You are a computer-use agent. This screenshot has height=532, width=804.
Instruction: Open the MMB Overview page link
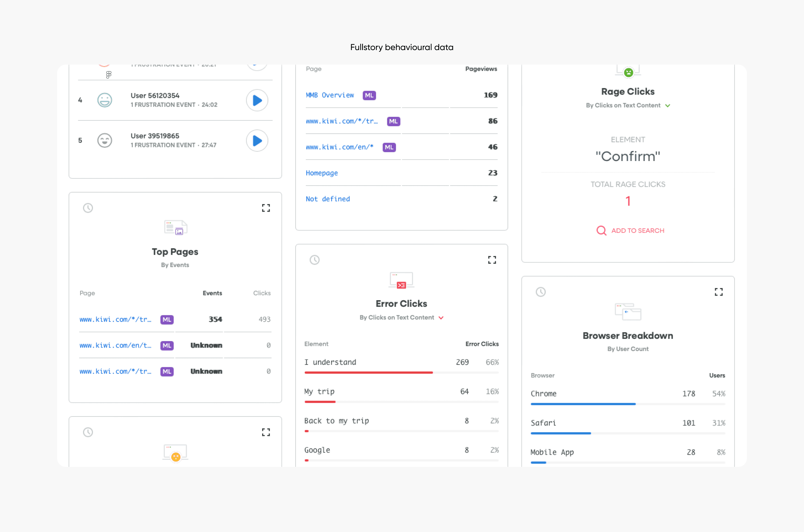(330, 95)
